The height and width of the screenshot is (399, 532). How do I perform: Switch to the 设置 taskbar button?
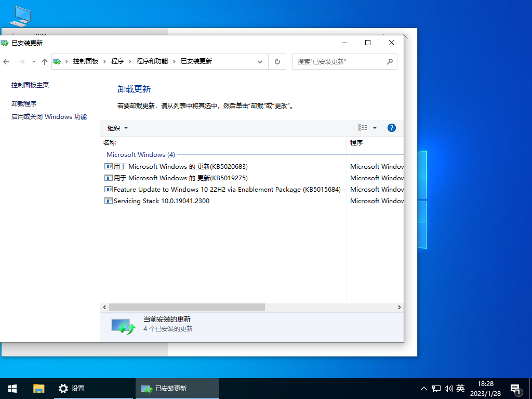(94, 389)
